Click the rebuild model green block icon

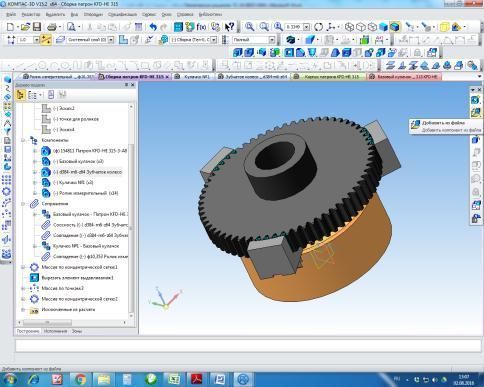[364, 40]
